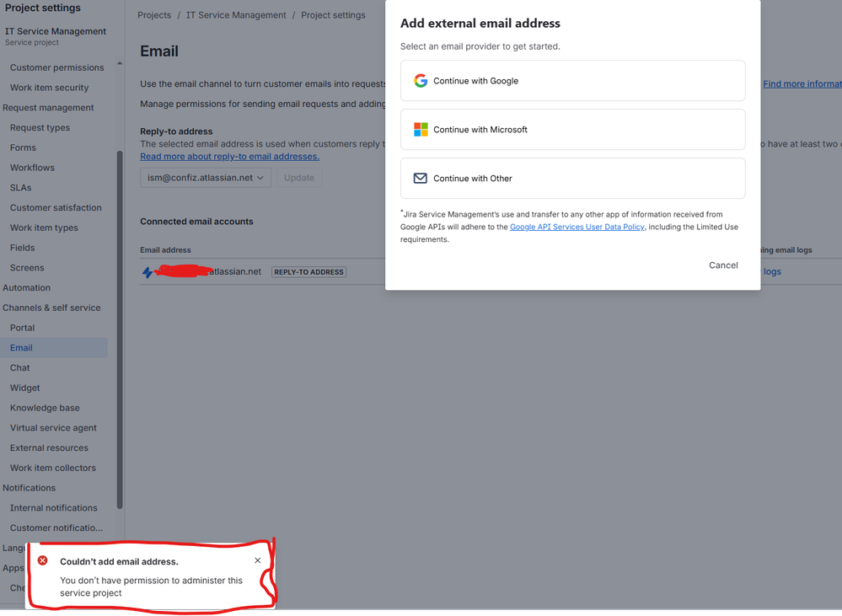Image resolution: width=842 pixels, height=616 pixels.
Task: Open Workflows in sidebar
Action: tap(32, 168)
